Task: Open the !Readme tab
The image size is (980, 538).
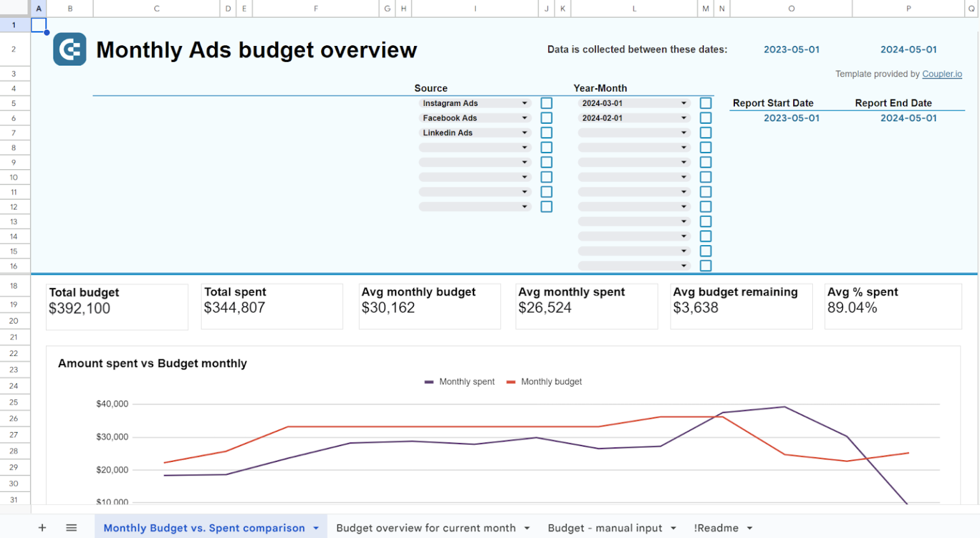Action: (717, 528)
